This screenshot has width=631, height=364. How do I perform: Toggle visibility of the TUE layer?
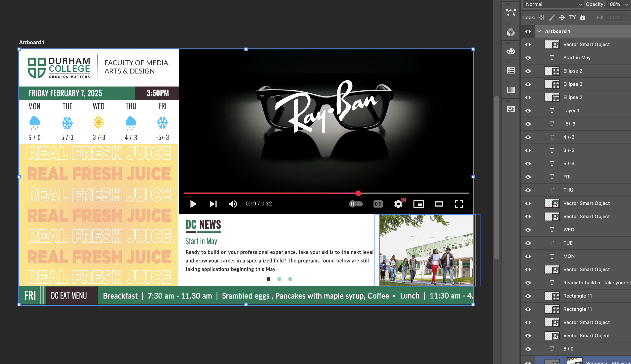click(x=528, y=243)
